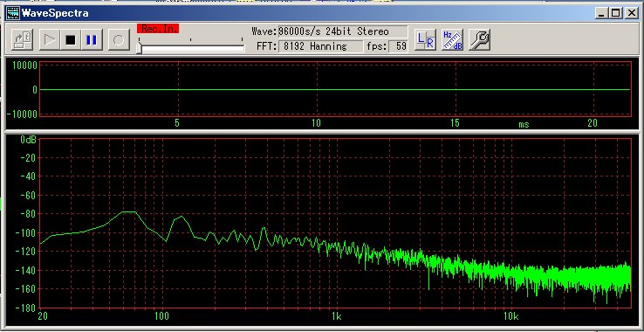Click the fps value box showing 59
The width and height of the screenshot is (644, 332).
tap(398, 46)
